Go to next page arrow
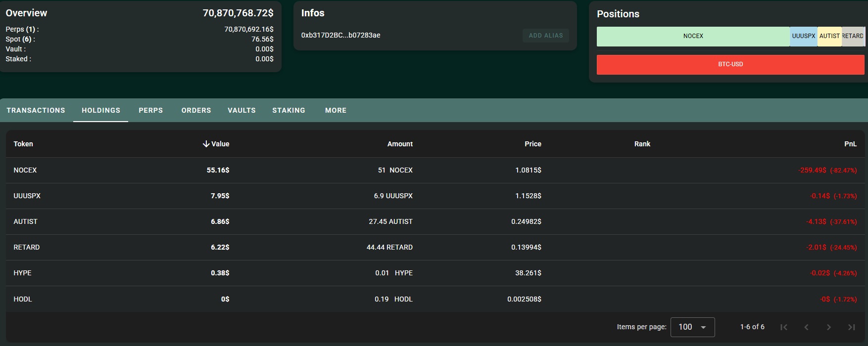This screenshot has height=346, width=868. [x=829, y=327]
